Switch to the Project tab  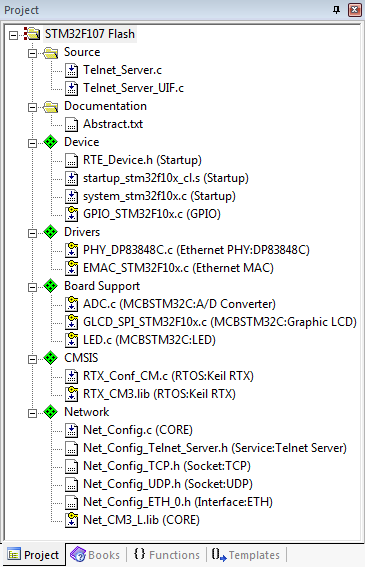coord(33,555)
